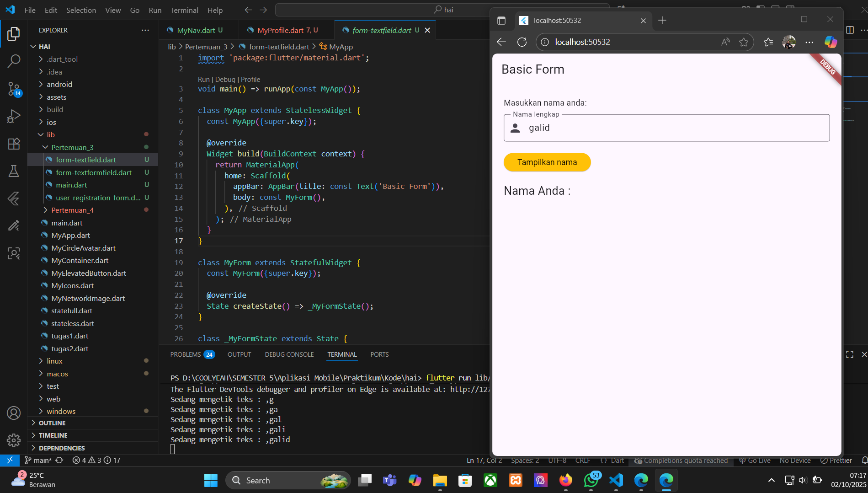Add localhost page to favorites
868x493 pixels.
tap(744, 42)
